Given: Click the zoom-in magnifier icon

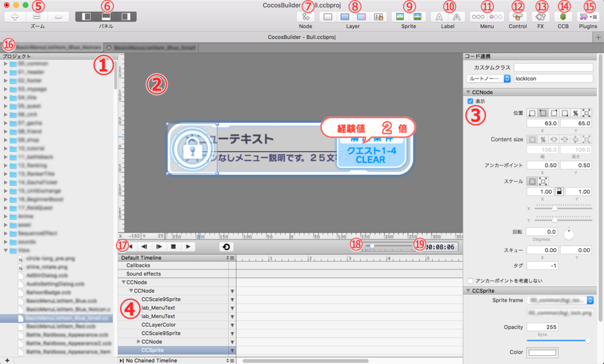Looking at the screenshot, I should click(x=14, y=16).
